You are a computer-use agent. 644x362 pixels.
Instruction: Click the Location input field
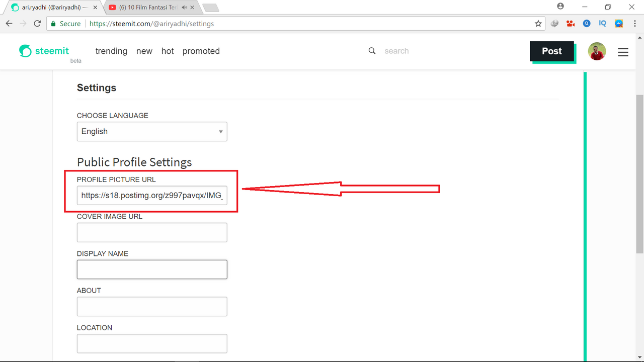coord(152,343)
